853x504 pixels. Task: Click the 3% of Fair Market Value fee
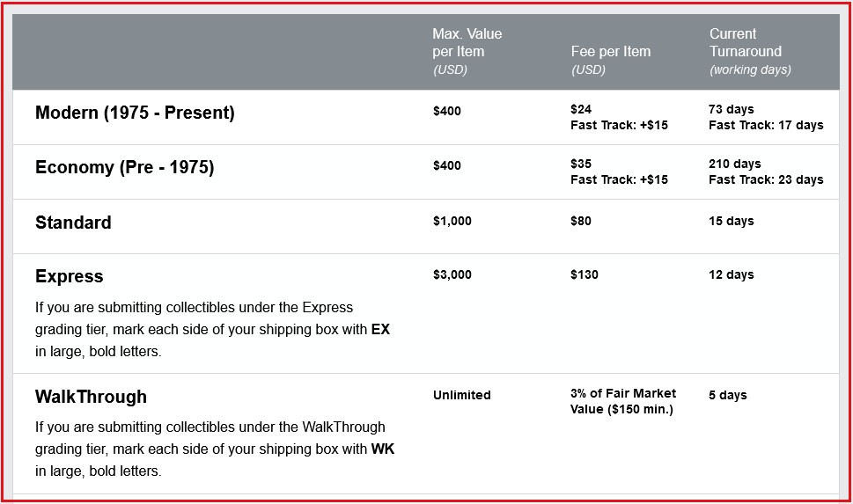[623, 401]
